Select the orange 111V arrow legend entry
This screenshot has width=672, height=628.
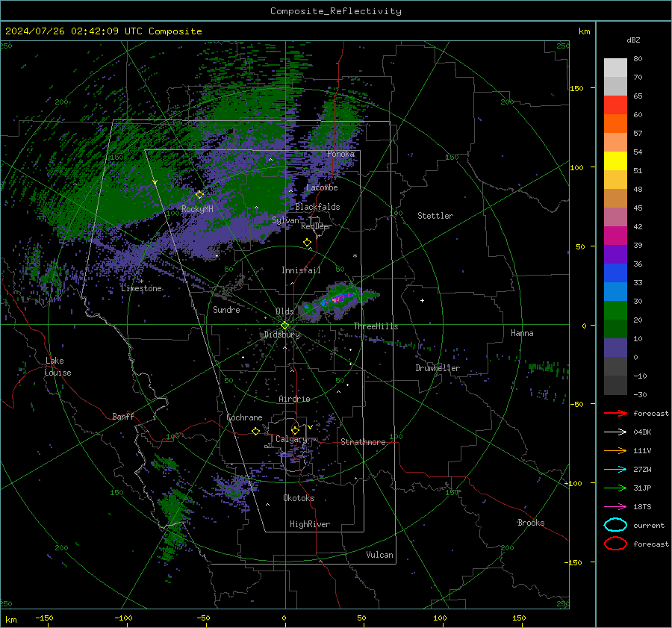coord(615,450)
